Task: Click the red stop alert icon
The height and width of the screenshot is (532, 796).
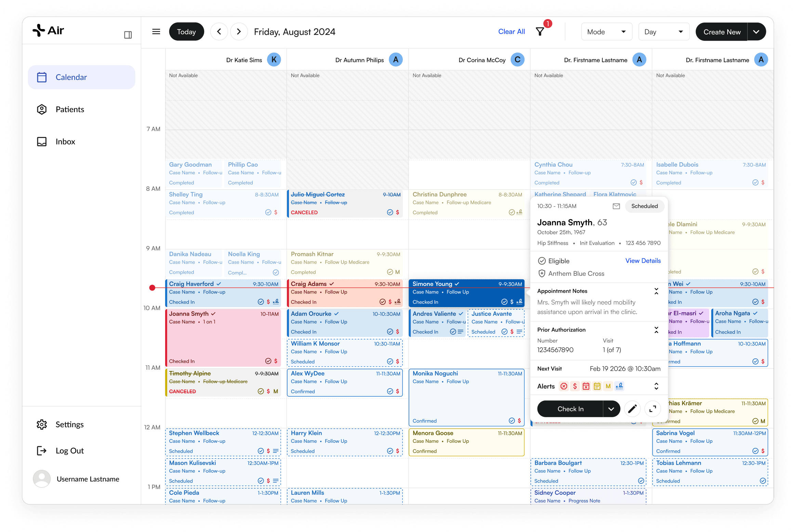Action: 564,386
